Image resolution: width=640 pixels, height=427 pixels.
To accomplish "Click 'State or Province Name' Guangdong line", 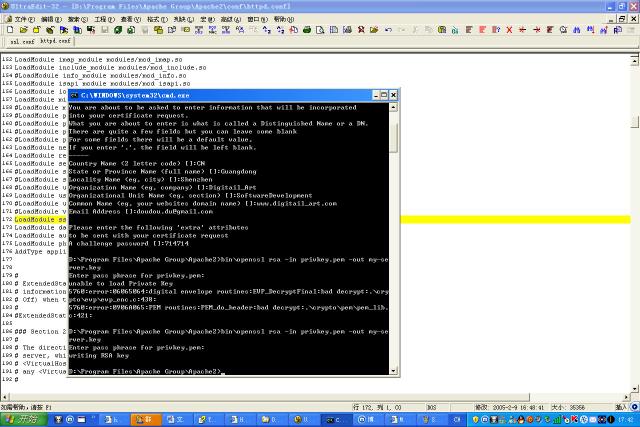I will [162, 171].
